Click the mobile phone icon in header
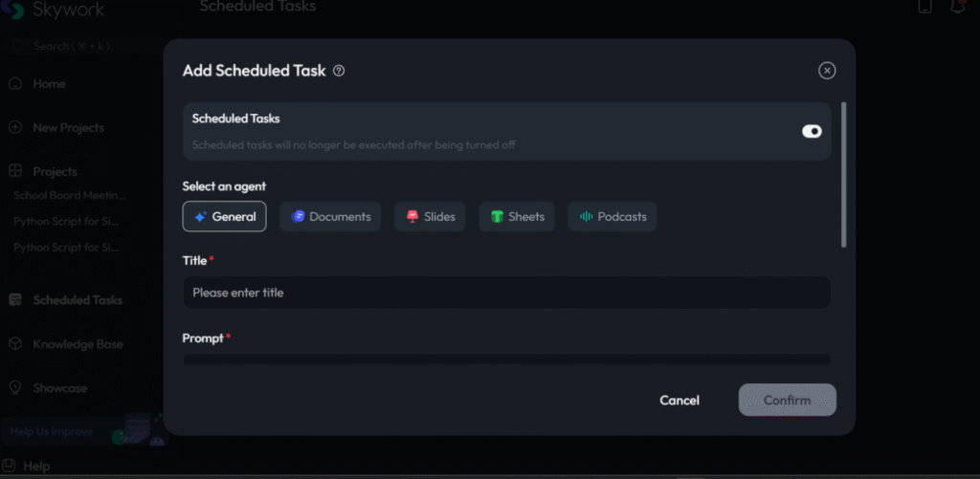980x479 pixels. [x=924, y=7]
